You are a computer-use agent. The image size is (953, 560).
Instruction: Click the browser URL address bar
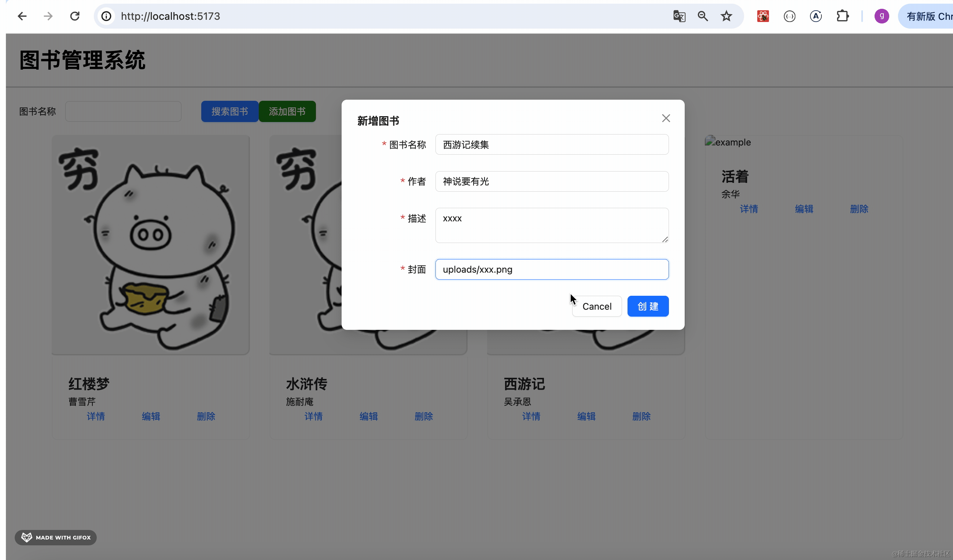(x=378, y=16)
